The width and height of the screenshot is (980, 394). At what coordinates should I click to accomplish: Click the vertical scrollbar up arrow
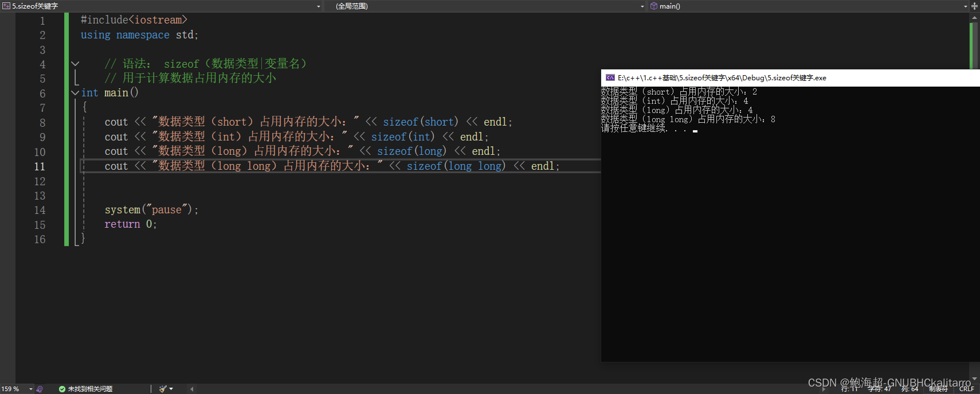(974, 18)
